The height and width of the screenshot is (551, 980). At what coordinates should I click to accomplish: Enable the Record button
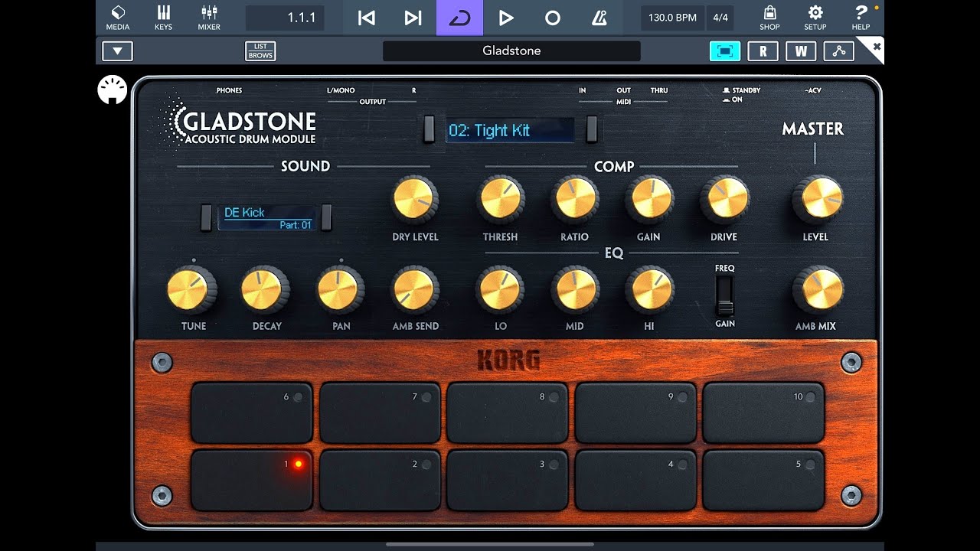pyautogui.click(x=552, y=18)
